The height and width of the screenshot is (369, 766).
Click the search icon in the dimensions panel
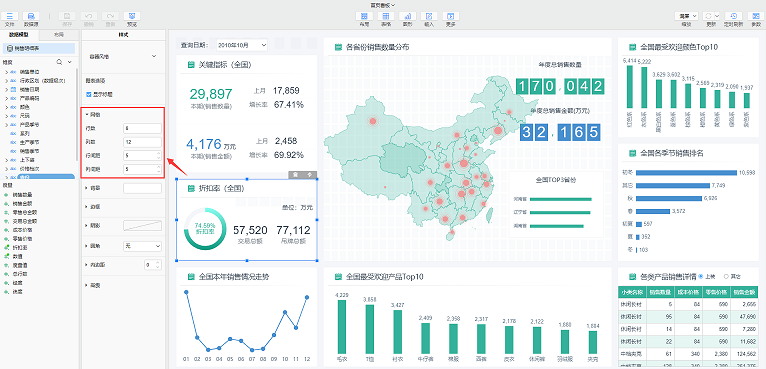pyautogui.click(x=60, y=62)
